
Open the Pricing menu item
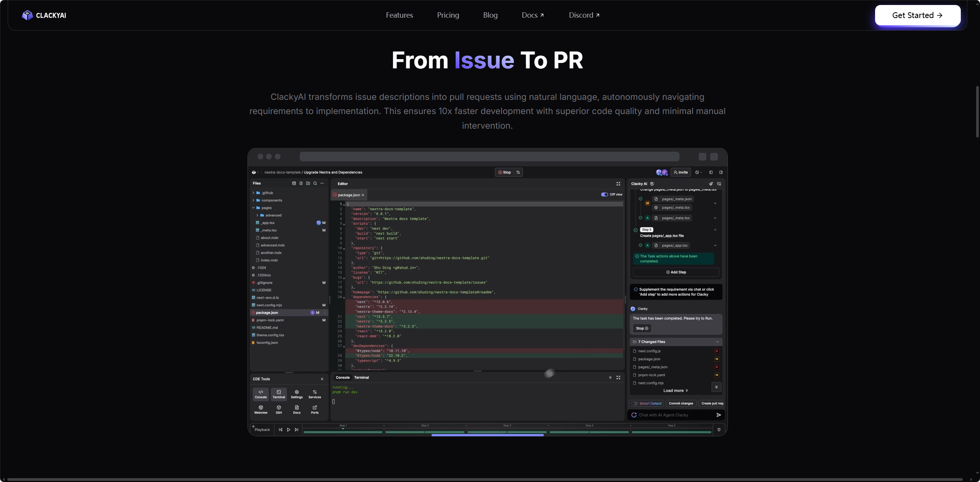[448, 15]
